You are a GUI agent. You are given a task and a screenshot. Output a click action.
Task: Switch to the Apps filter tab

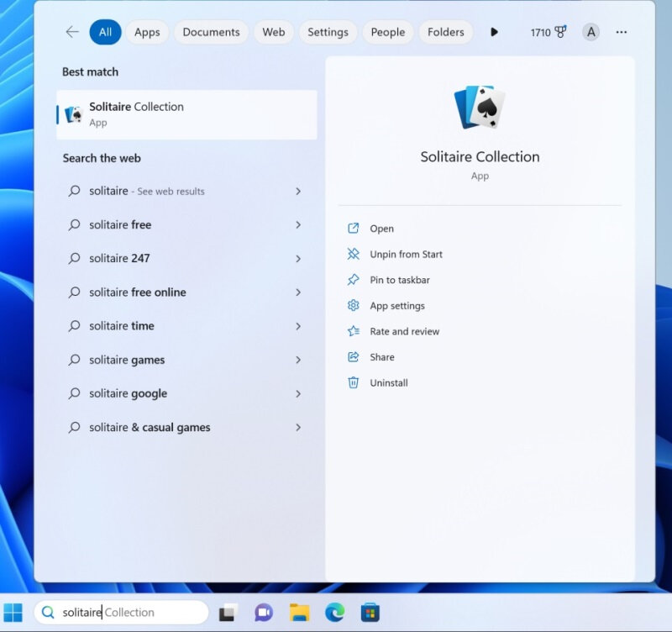(147, 32)
